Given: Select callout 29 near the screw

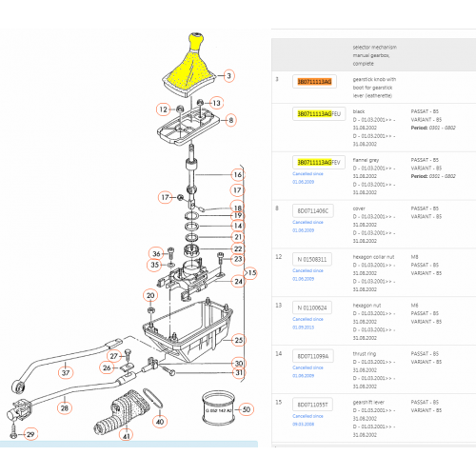Looking at the screenshot, I should (x=30, y=434).
